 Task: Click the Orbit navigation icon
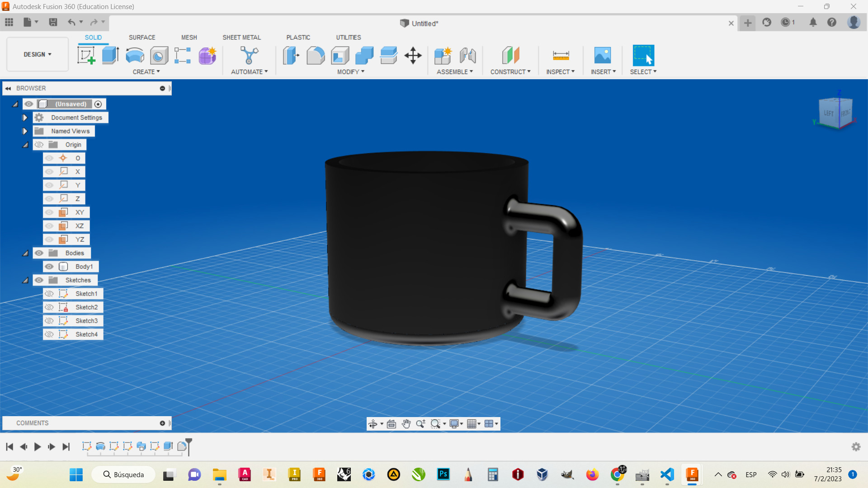click(373, 424)
